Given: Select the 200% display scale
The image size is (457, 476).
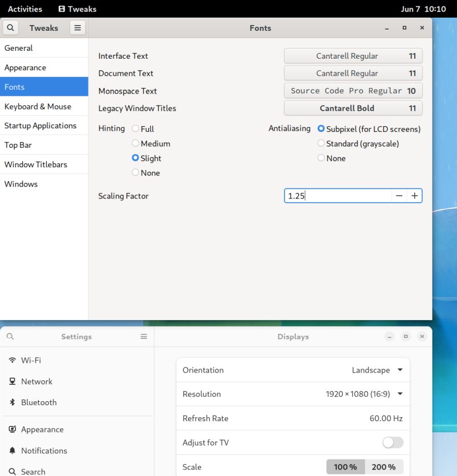Looking at the screenshot, I should tap(384, 466).
